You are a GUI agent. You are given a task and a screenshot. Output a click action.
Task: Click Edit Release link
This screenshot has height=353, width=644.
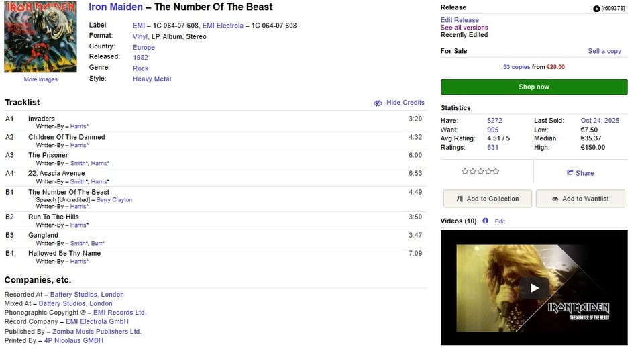pyautogui.click(x=460, y=20)
